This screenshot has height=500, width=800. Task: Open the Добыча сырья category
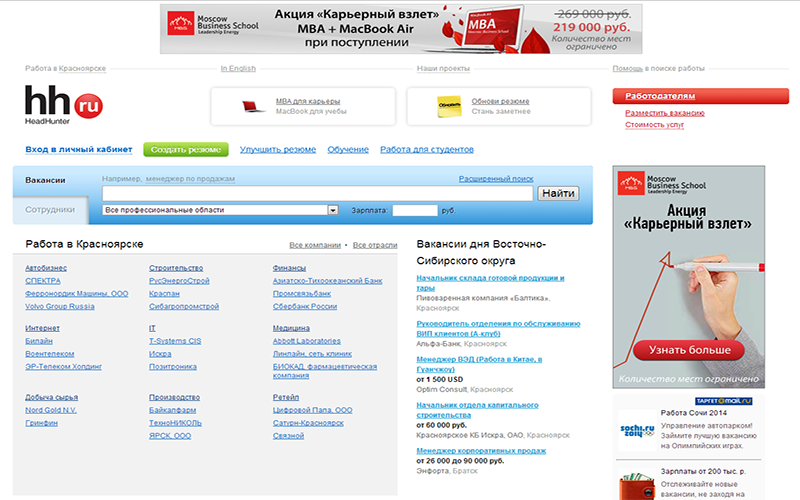52,397
